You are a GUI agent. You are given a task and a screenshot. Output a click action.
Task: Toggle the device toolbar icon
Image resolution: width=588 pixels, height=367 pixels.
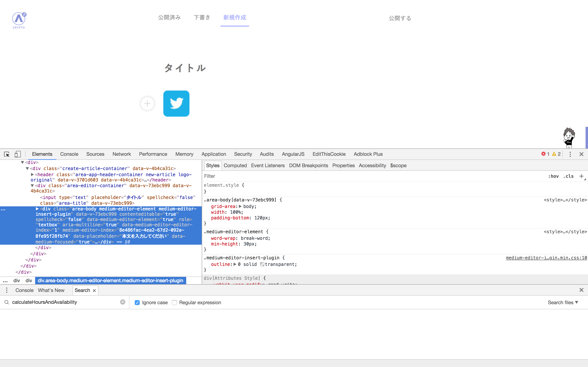click(18, 154)
